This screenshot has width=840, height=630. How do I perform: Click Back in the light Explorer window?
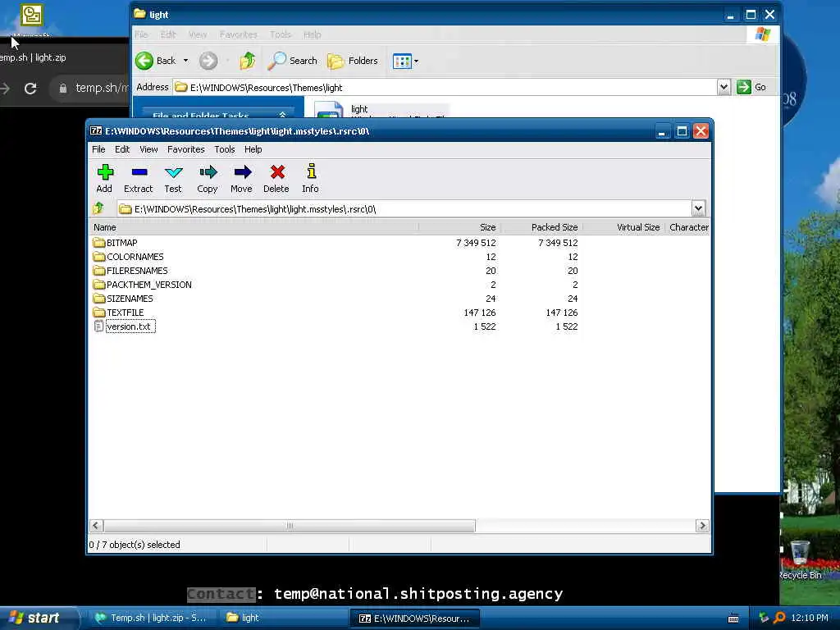(x=156, y=61)
